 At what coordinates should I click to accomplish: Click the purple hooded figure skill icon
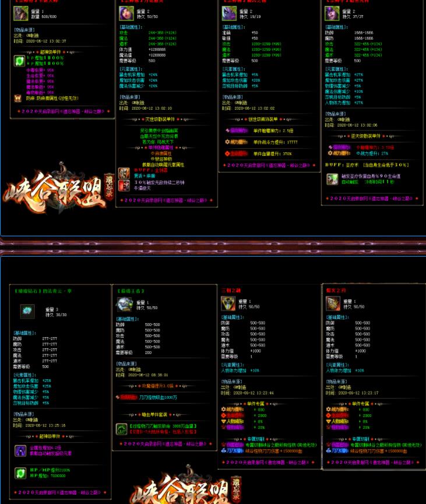[x=20, y=450]
